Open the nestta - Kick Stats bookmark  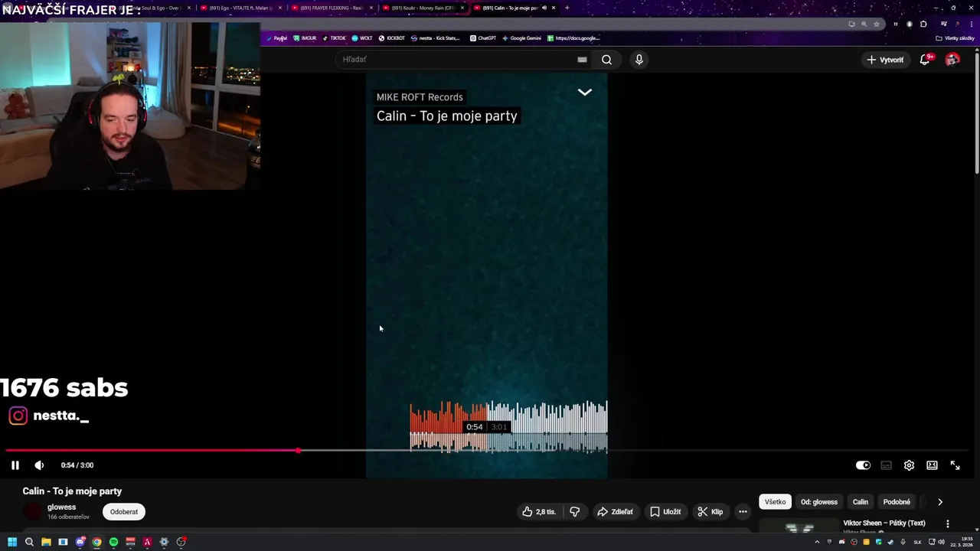pos(435,38)
